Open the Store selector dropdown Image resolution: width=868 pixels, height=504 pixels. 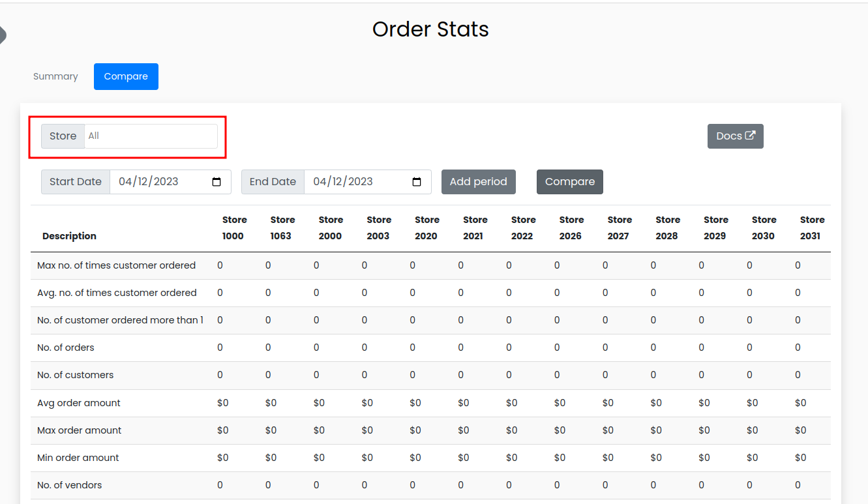tap(151, 136)
